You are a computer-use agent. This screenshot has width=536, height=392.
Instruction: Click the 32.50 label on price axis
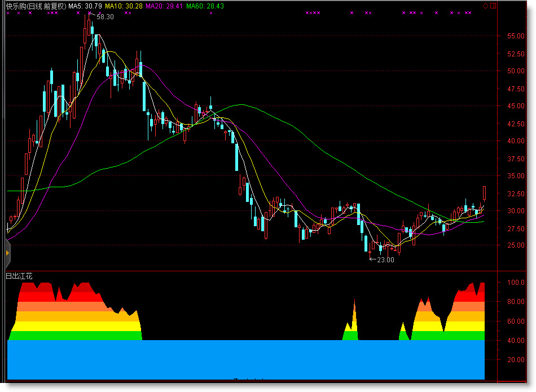(516, 193)
